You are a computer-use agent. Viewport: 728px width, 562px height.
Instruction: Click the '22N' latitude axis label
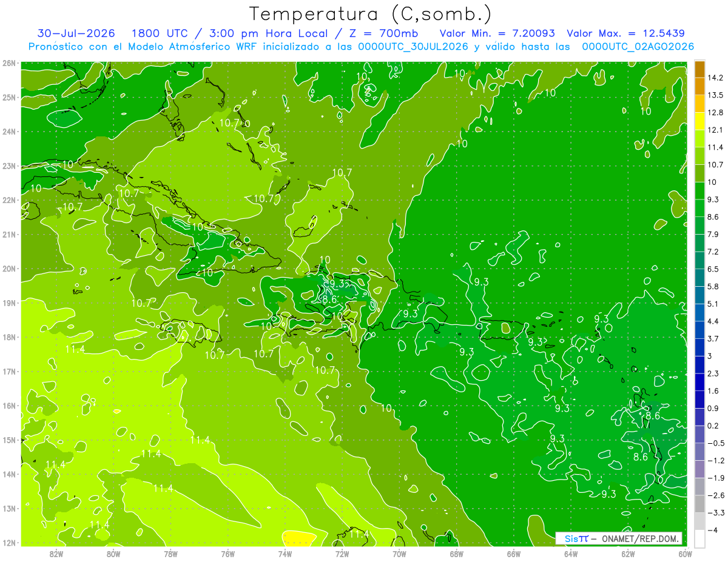pyautogui.click(x=9, y=200)
